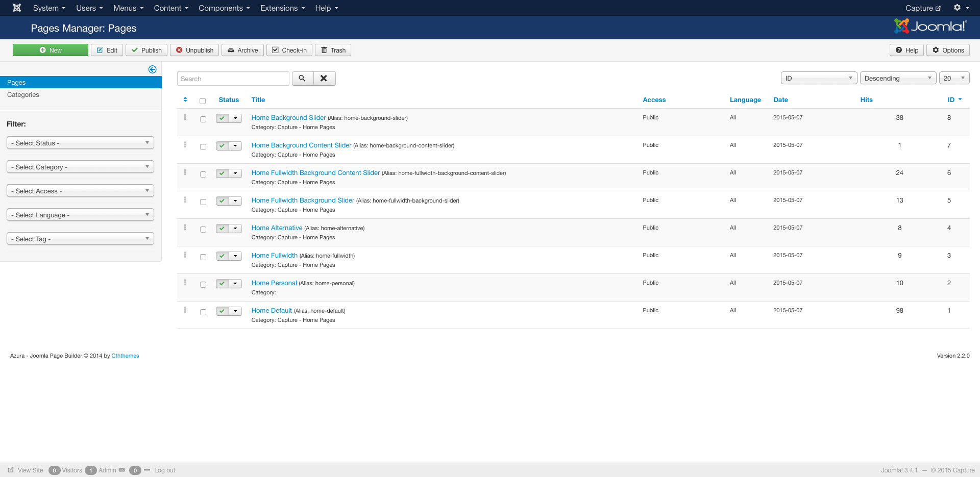Click the drag handle for Home Background Slider row

[x=185, y=117]
